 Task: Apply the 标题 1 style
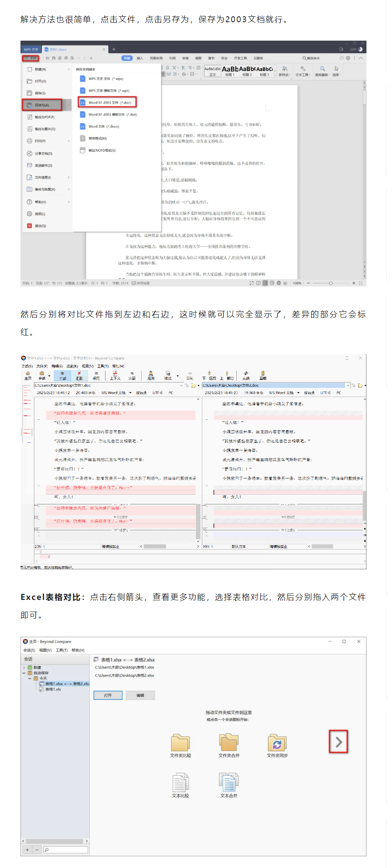tap(230, 71)
